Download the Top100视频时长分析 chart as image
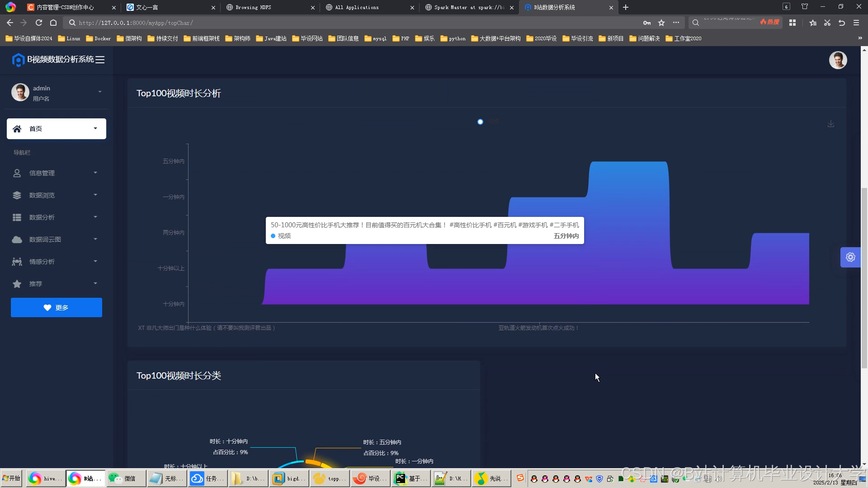The height and width of the screenshot is (488, 868). [x=830, y=124]
